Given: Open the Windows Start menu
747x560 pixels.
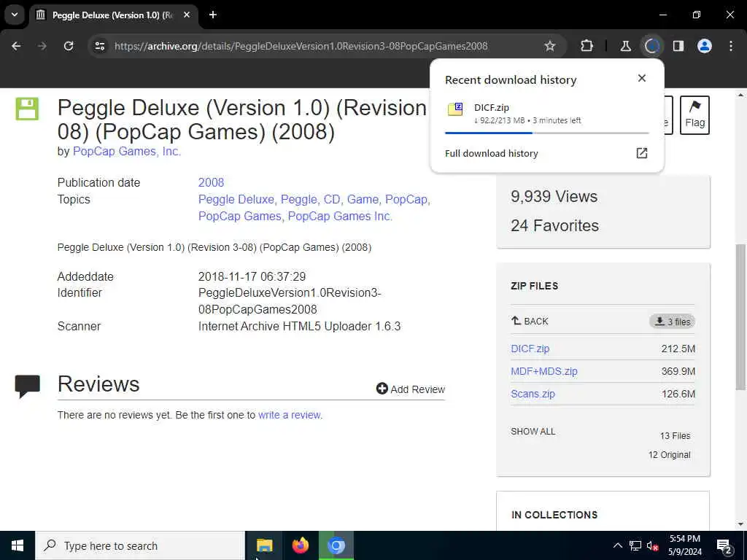Looking at the screenshot, I should pyautogui.click(x=18, y=545).
